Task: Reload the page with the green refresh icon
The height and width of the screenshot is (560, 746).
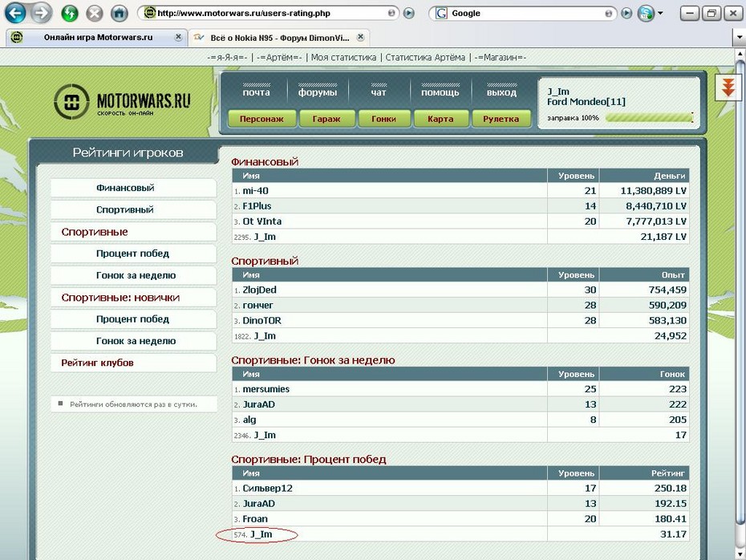Action: coord(70,13)
